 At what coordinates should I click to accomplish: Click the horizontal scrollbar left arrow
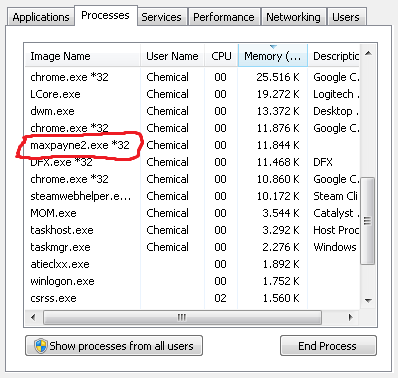[x=33, y=317]
